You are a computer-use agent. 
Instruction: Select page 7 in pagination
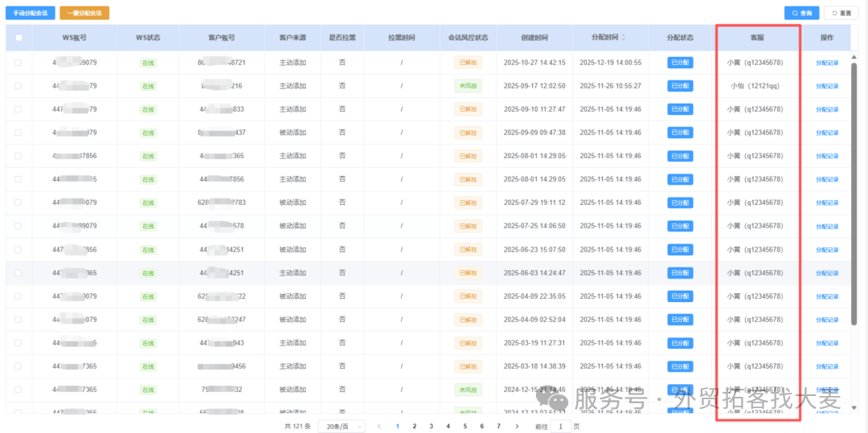coord(499,427)
